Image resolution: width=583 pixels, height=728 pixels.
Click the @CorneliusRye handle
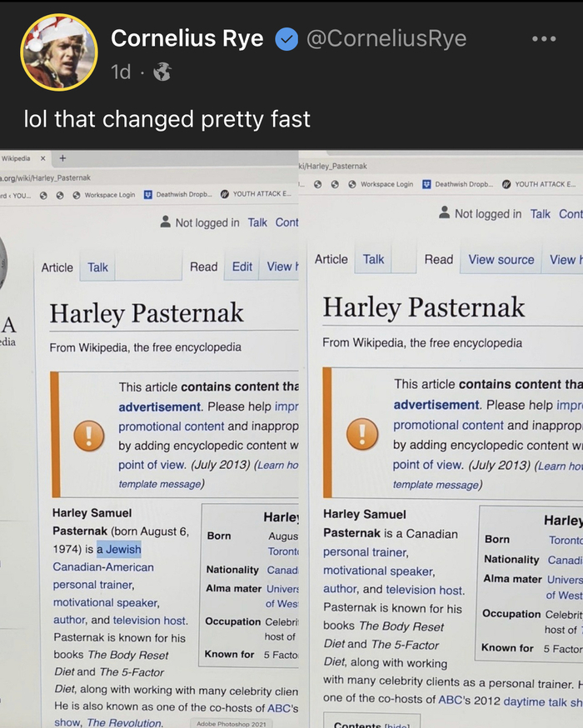point(386,39)
